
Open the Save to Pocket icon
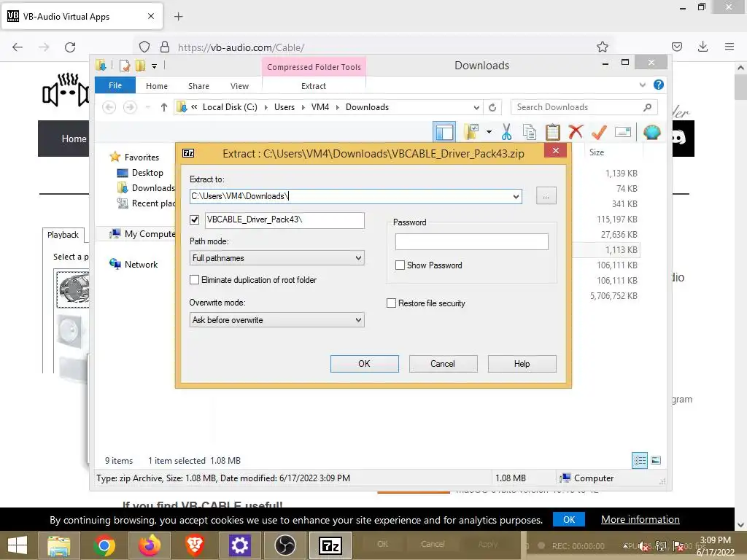pos(677,47)
